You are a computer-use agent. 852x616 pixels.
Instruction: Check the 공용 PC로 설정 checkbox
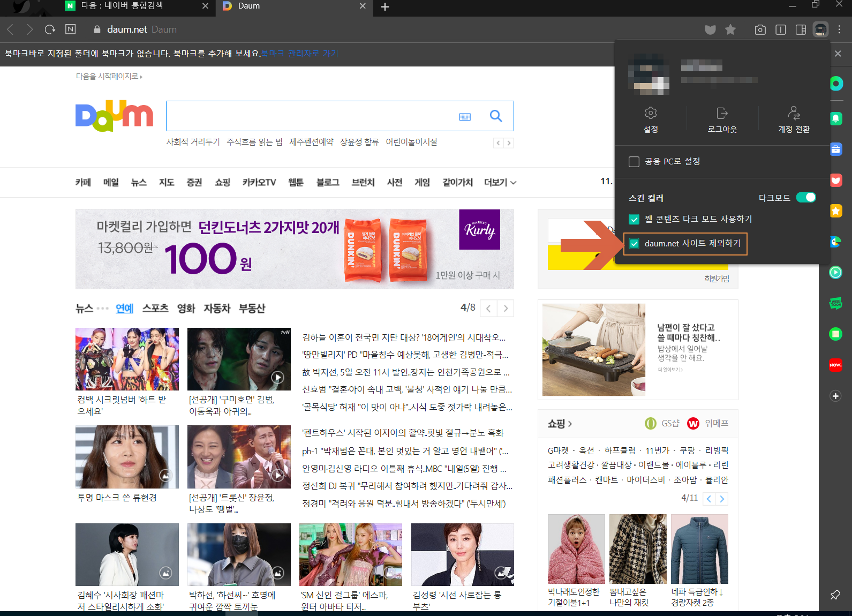click(634, 162)
